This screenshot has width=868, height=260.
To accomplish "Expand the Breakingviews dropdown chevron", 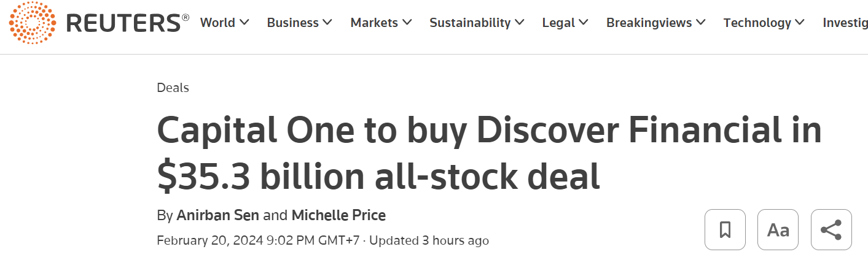I will [x=701, y=23].
